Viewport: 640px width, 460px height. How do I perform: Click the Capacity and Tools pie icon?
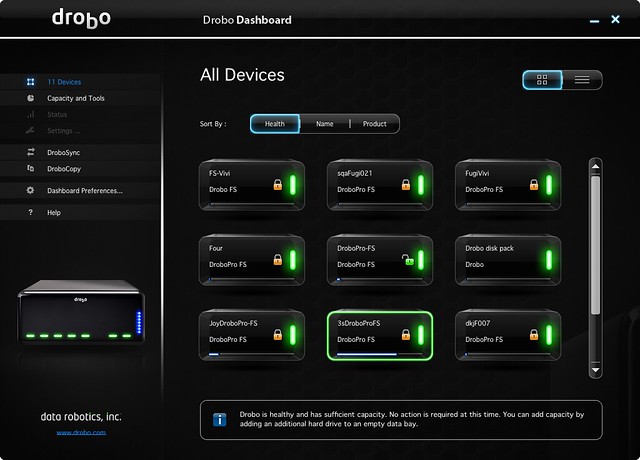click(31, 98)
